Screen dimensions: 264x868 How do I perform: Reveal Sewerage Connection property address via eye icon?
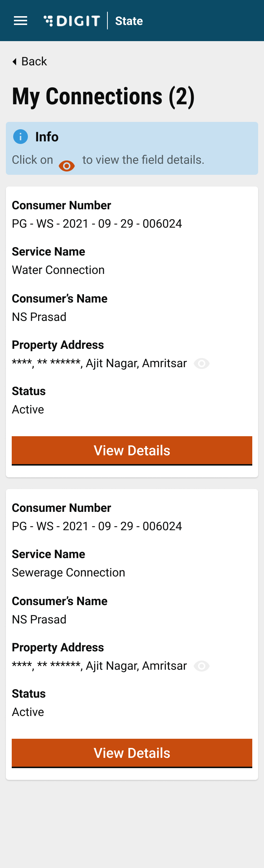pyautogui.click(x=202, y=666)
